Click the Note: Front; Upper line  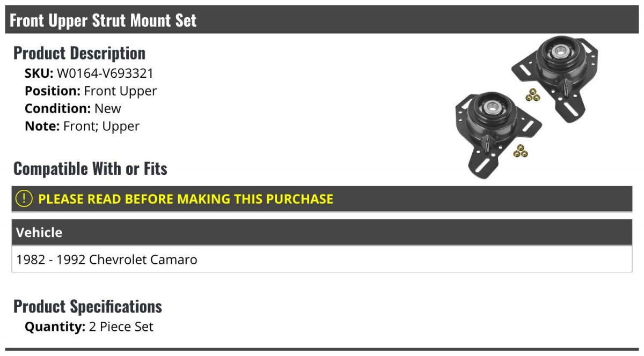pos(82,127)
